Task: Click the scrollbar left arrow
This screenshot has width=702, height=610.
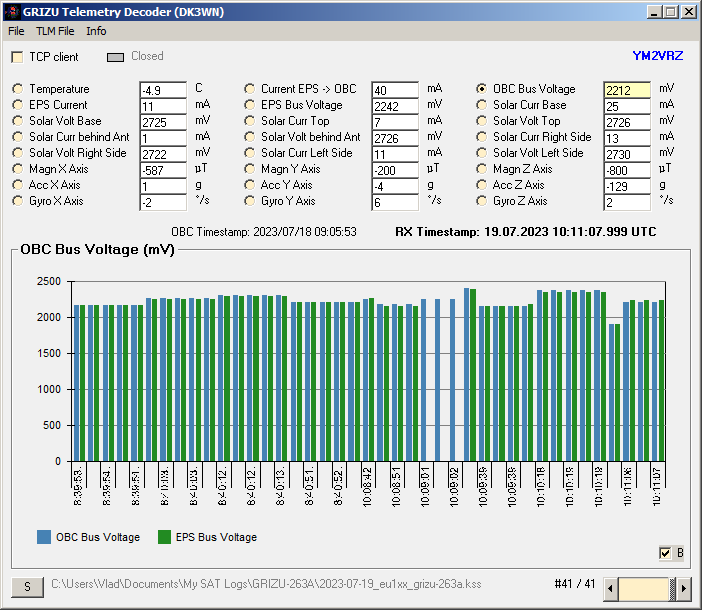Action: click(x=610, y=588)
